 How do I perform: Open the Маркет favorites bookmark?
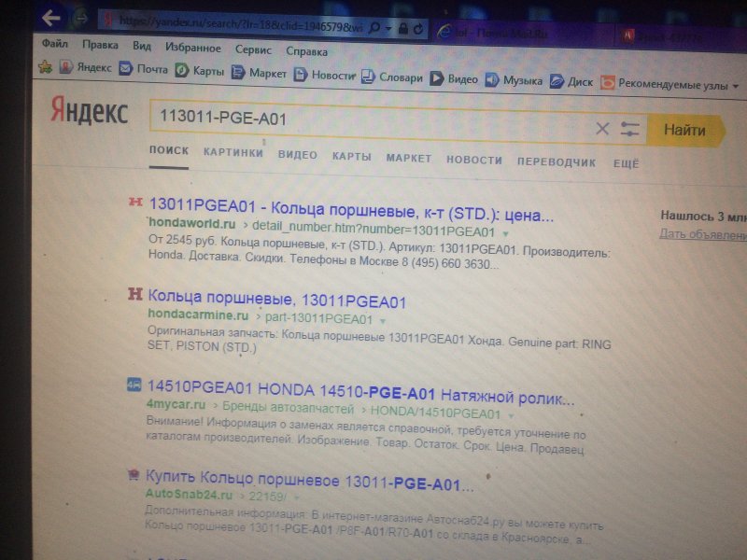pos(259,73)
